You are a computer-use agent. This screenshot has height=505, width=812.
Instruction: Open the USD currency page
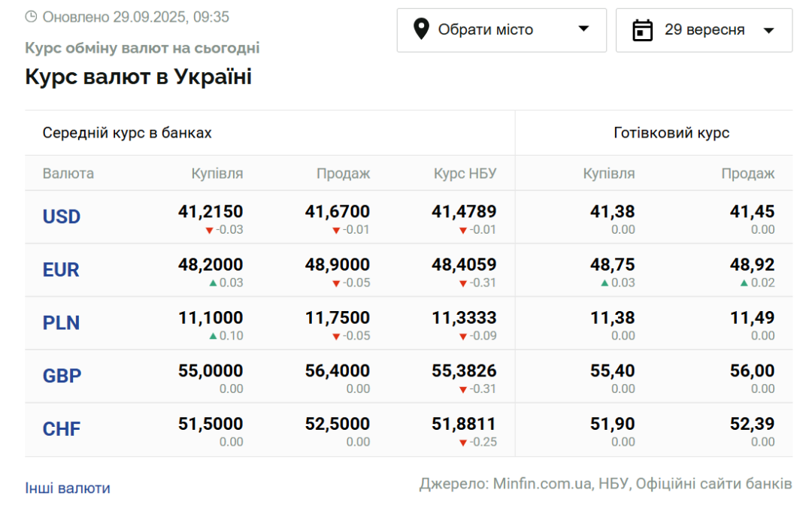pyautogui.click(x=61, y=216)
